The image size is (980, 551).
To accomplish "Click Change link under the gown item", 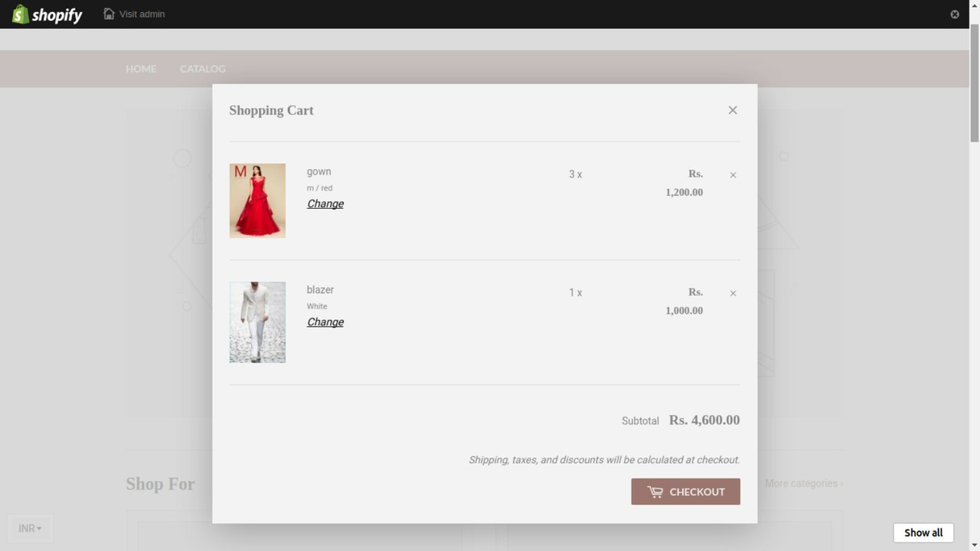I will (325, 204).
